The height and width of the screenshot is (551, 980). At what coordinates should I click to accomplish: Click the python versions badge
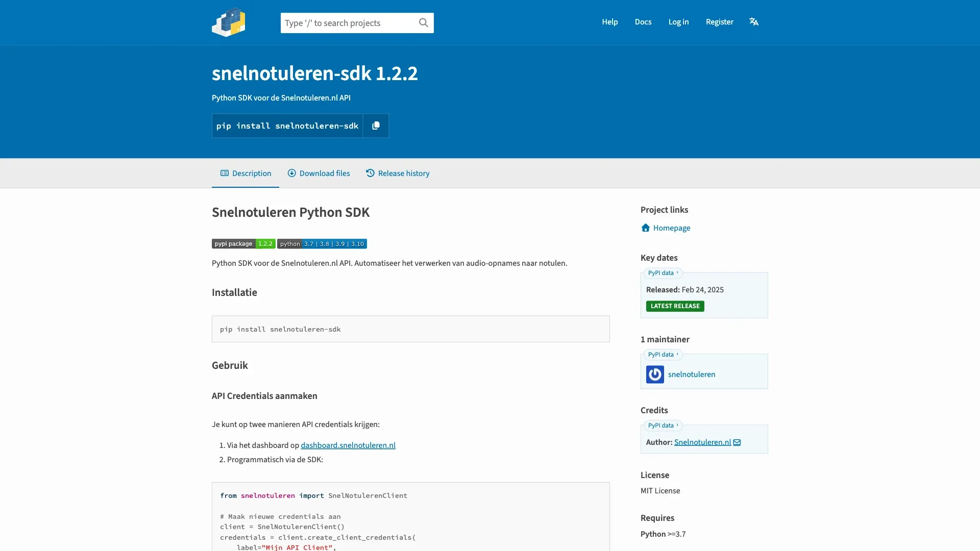click(322, 244)
